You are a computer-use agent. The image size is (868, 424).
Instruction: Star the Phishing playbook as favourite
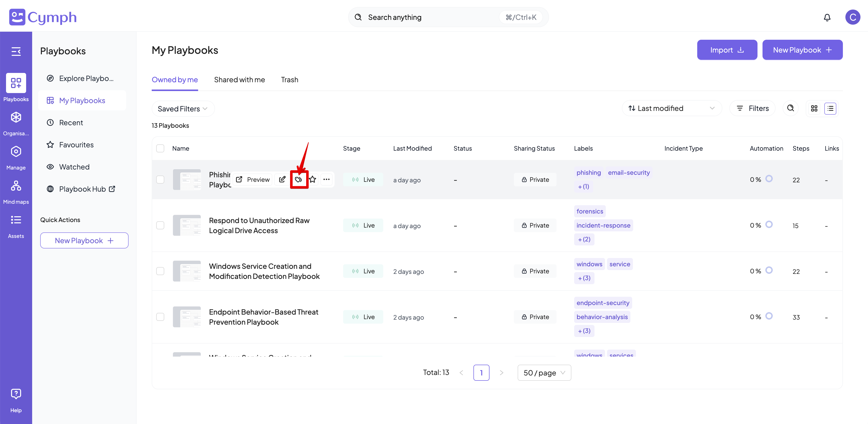(313, 180)
